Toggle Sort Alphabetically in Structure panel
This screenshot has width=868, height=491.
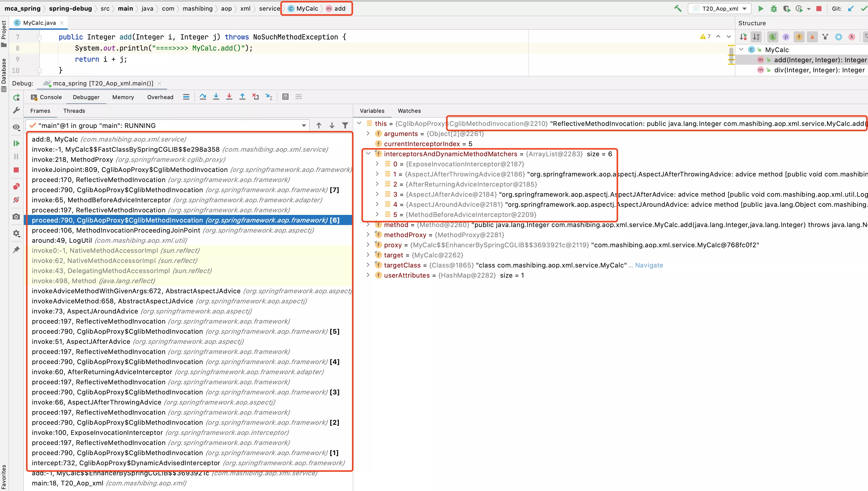[756, 37]
